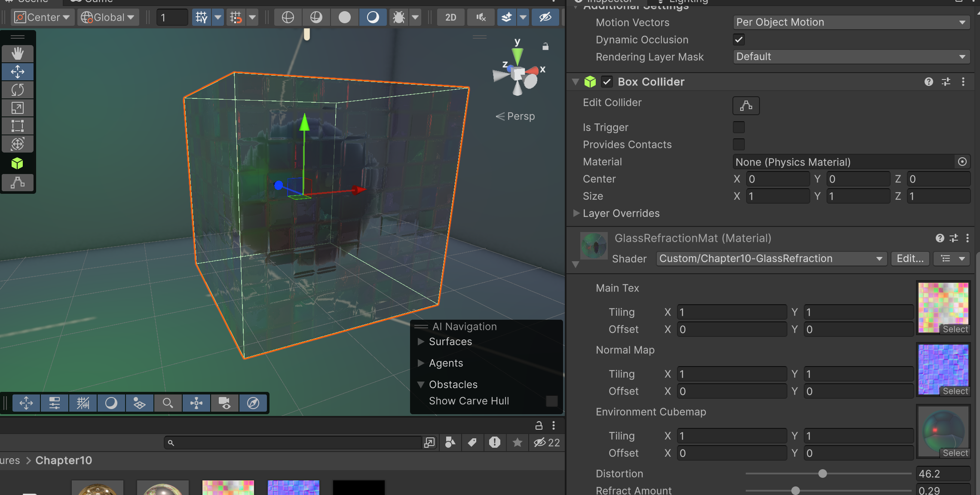
Task: Select the Rotate tool
Action: coord(17,90)
